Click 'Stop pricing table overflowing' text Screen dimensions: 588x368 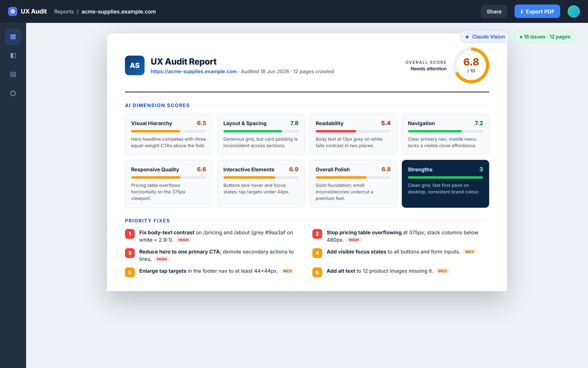click(364, 233)
